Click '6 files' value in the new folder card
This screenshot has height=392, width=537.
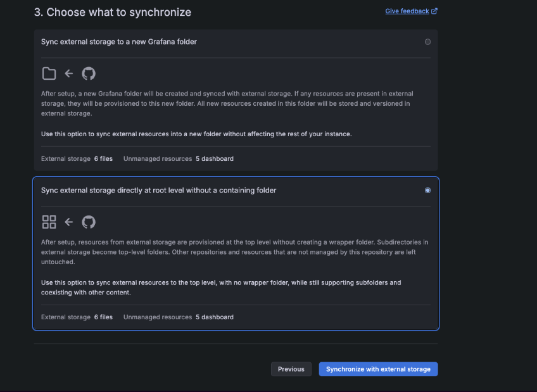[x=103, y=158]
